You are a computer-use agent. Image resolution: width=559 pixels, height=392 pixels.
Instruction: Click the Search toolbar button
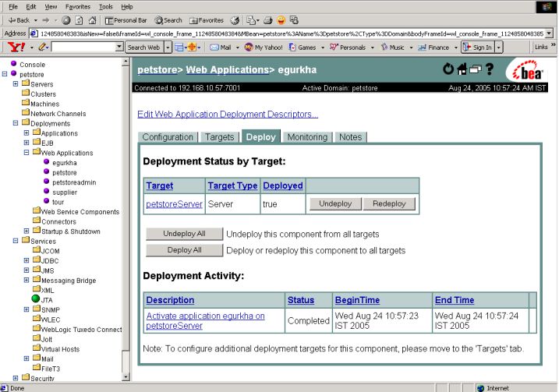click(168, 20)
